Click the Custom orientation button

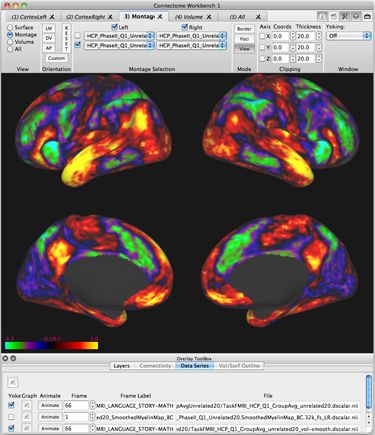point(56,58)
